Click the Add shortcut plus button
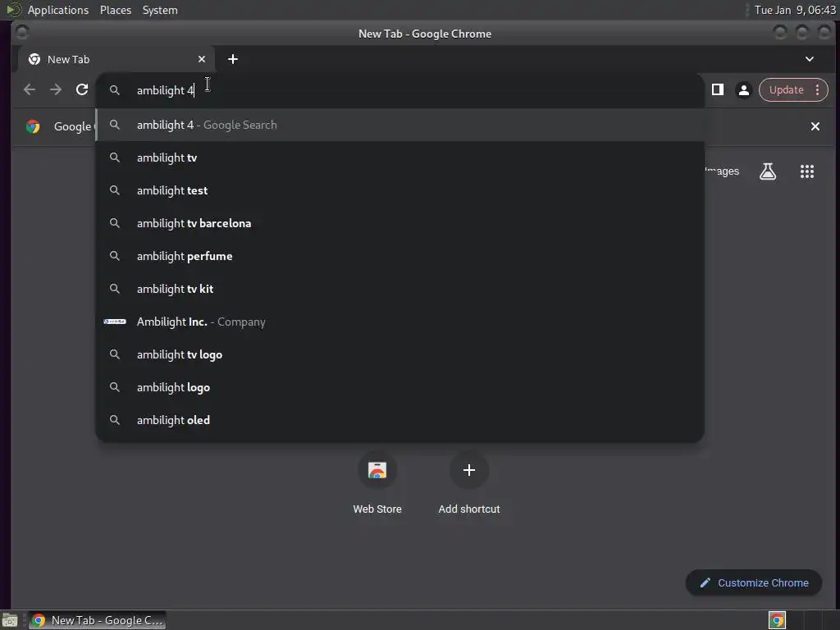The width and height of the screenshot is (840, 630). click(468, 470)
